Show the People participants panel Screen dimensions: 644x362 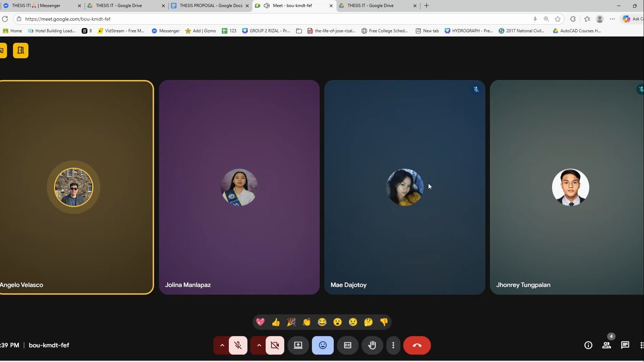pos(606,346)
